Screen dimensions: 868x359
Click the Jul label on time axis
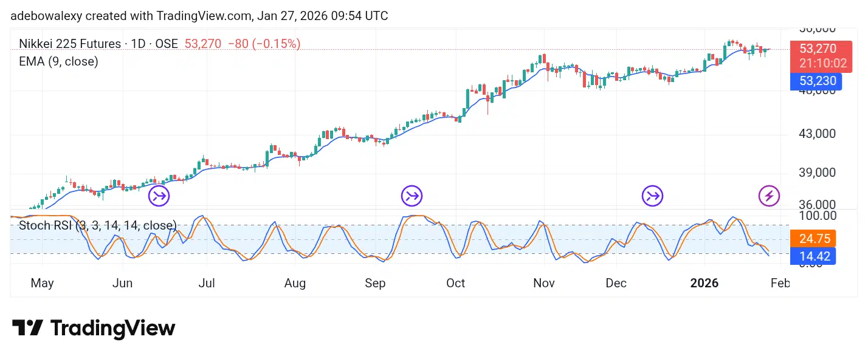[207, 283]
